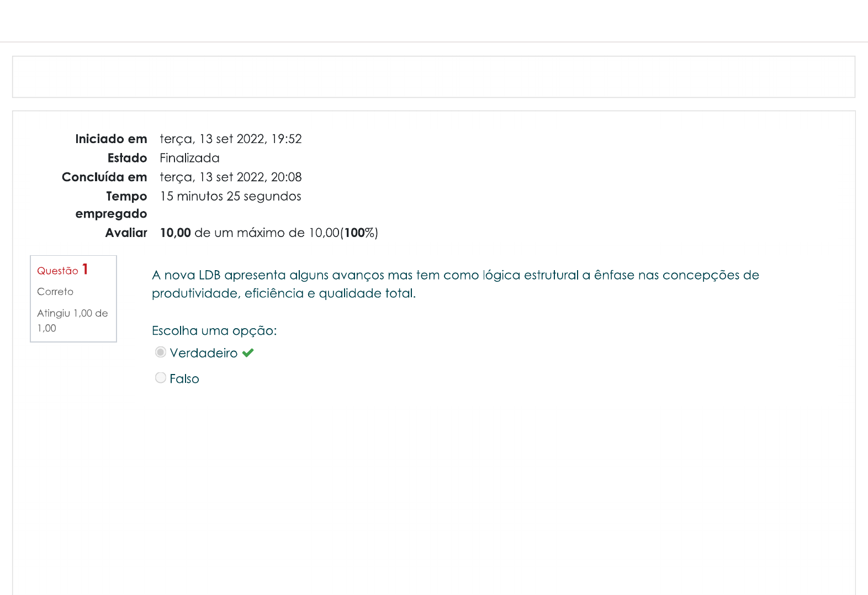Viewport: 868px width, 595px height.
Task: Click the 15 minutos 25 segundos duration
Action: pyautogui.click(x=230, y=197)
